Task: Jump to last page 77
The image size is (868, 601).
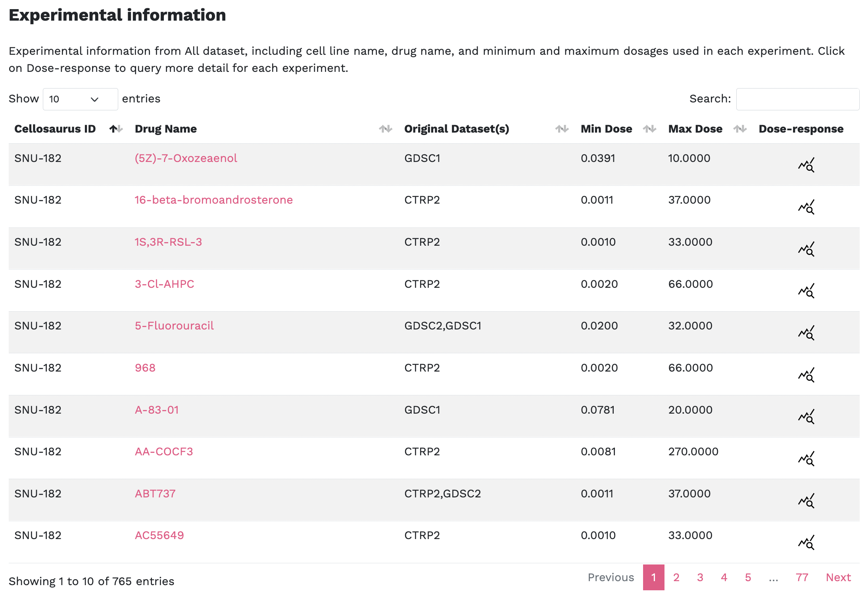Action: tap(802, 578)
